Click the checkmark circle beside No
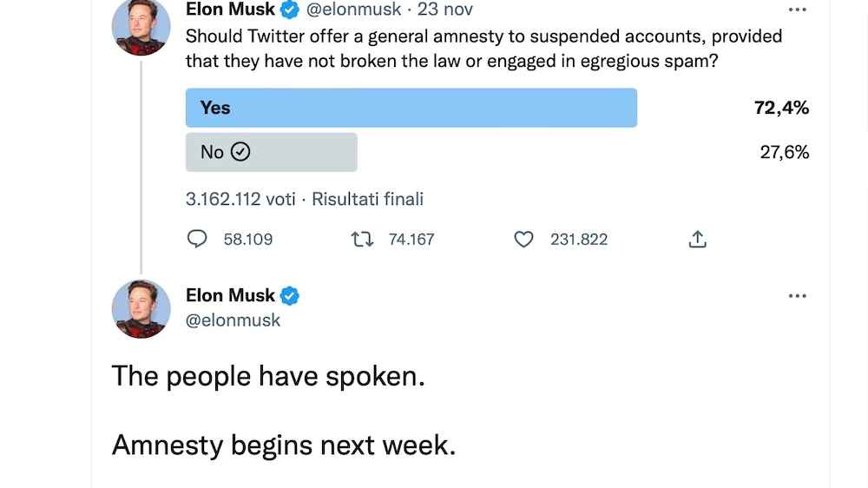Image resolution: width=868 pixels, height=488 pixels. 240,152
